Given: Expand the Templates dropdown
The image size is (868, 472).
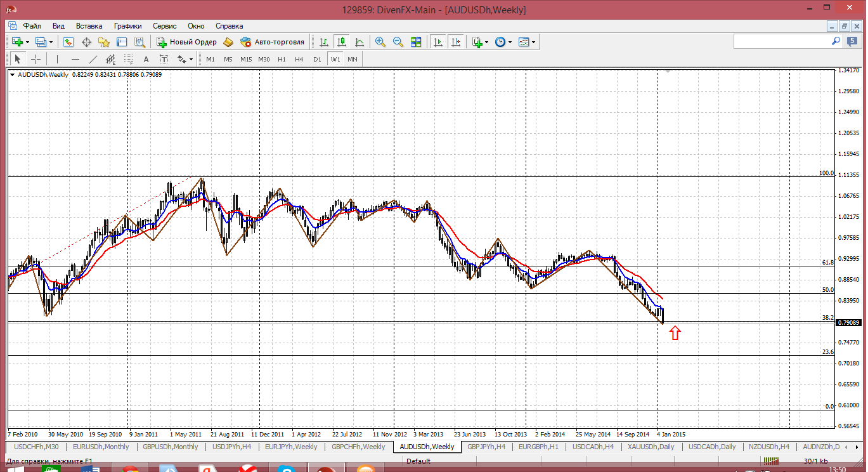Looking at the screenshot, I should tap(533, 42).
